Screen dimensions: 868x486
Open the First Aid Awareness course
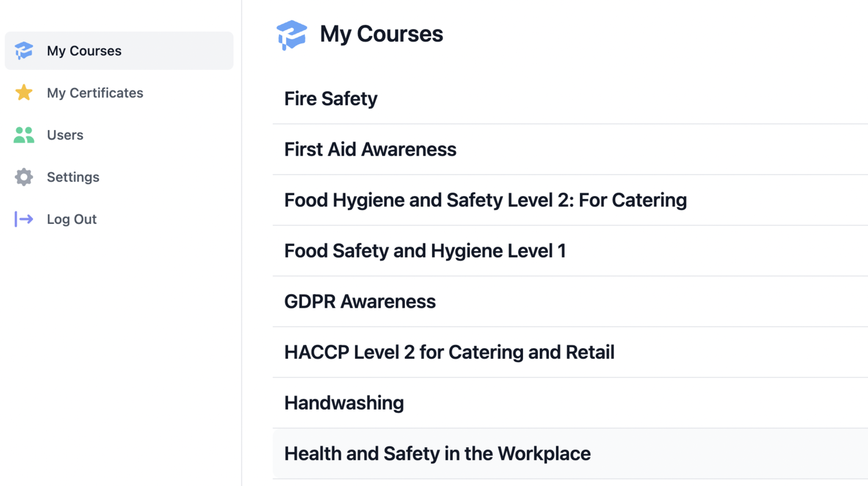370,149
